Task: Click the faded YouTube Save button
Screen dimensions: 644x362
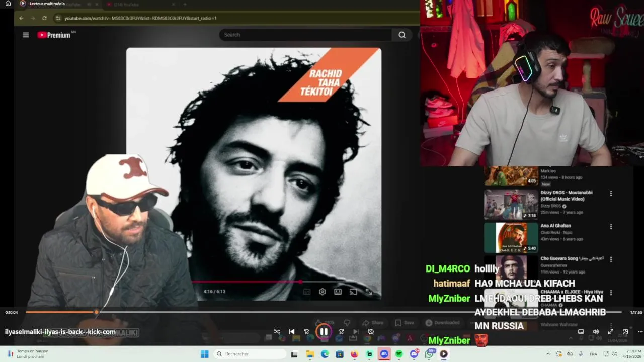Action: pyautogui.click(x=405, y=323)
